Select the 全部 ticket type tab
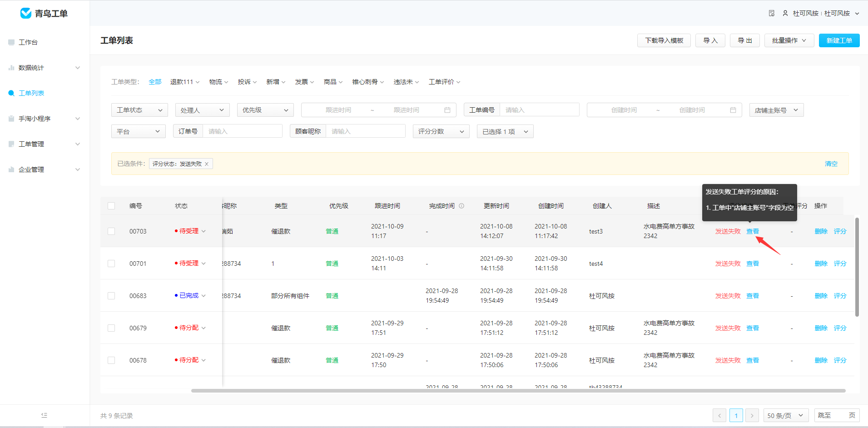This screenshot has width=868, height=428. tap(155, 82)
